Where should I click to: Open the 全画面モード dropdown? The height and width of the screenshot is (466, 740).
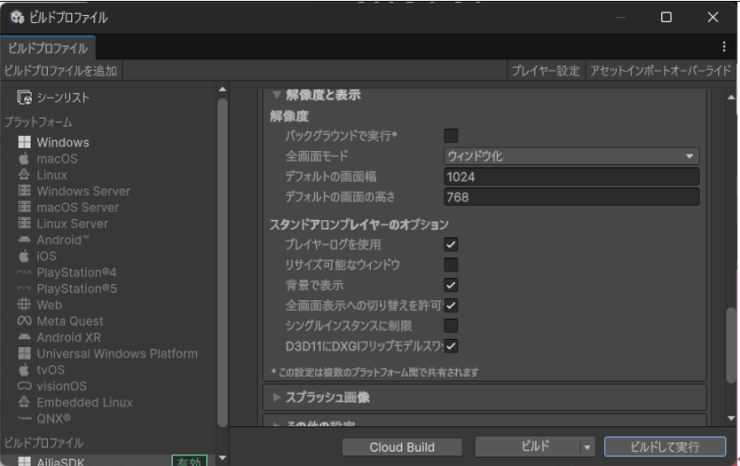point(571,156)
